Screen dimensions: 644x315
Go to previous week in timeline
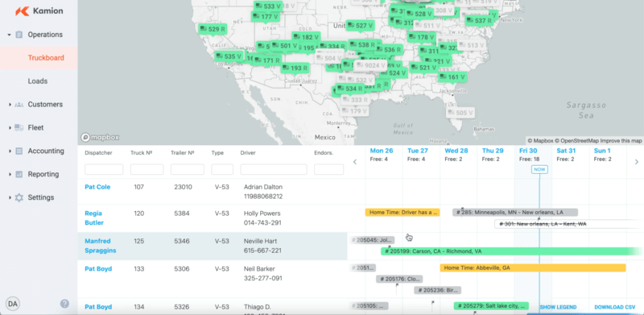coord(355,162)
